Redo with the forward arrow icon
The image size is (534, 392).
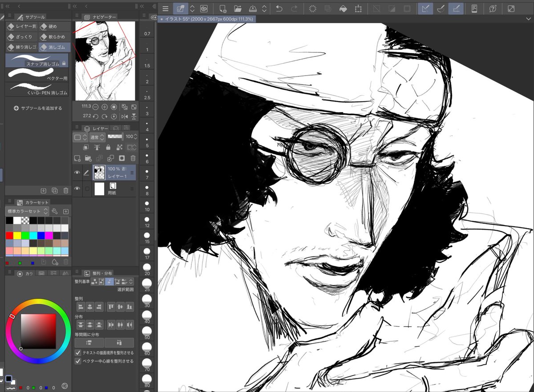tap(294, 8)
